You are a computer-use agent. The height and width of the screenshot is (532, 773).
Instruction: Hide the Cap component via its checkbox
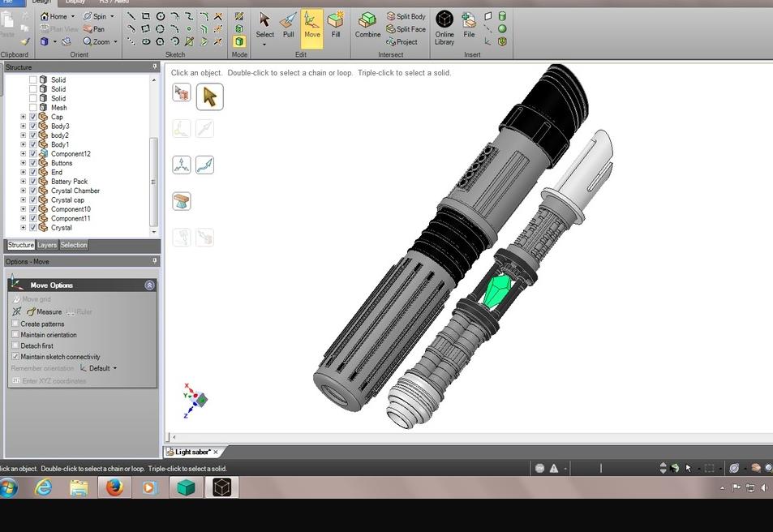click(33, 117)
